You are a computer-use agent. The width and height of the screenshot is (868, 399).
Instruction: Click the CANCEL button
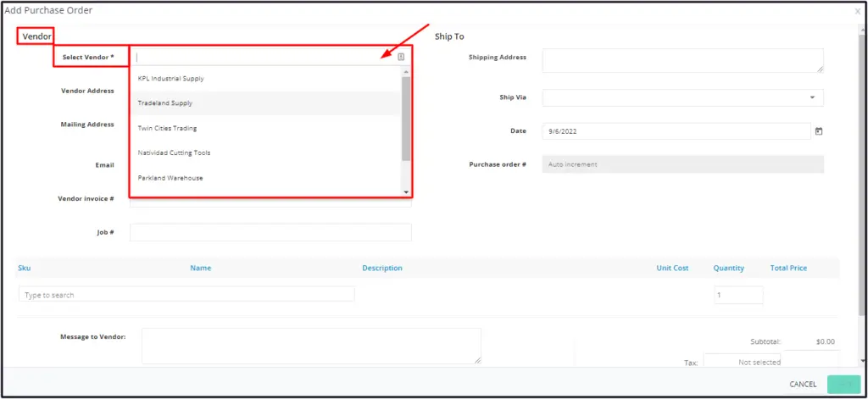click(x=803, y=384)
